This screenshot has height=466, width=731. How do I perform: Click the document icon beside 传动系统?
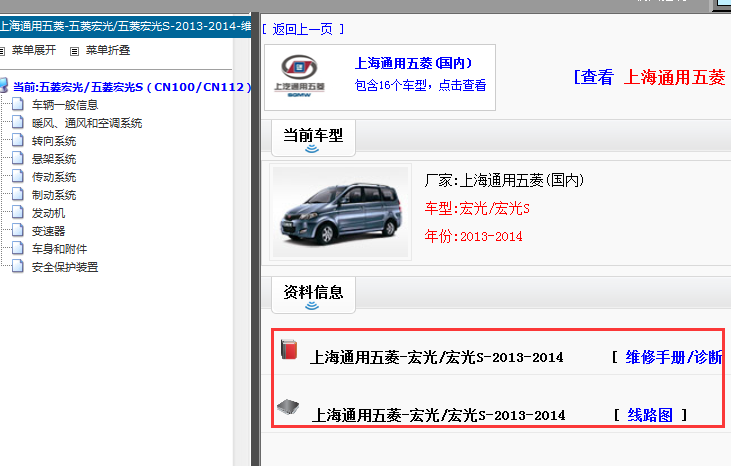18,176
